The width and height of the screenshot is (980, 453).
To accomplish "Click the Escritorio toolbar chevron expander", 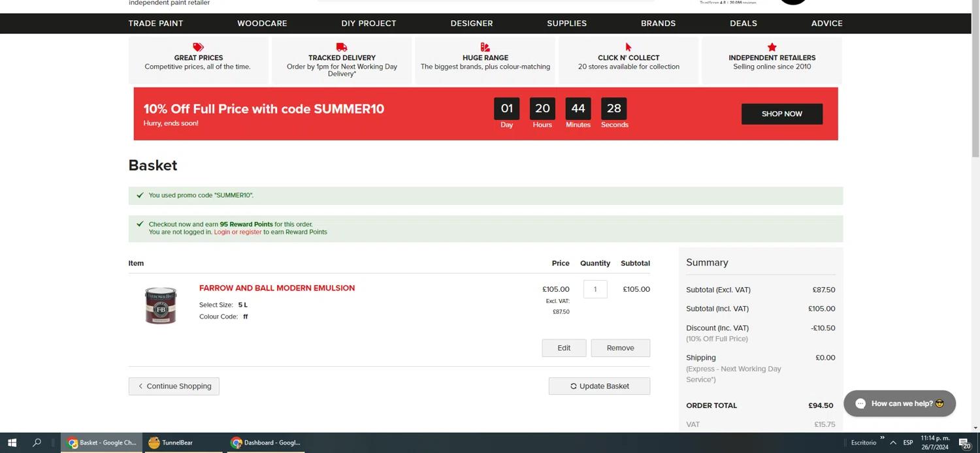I will click(882, 438).
